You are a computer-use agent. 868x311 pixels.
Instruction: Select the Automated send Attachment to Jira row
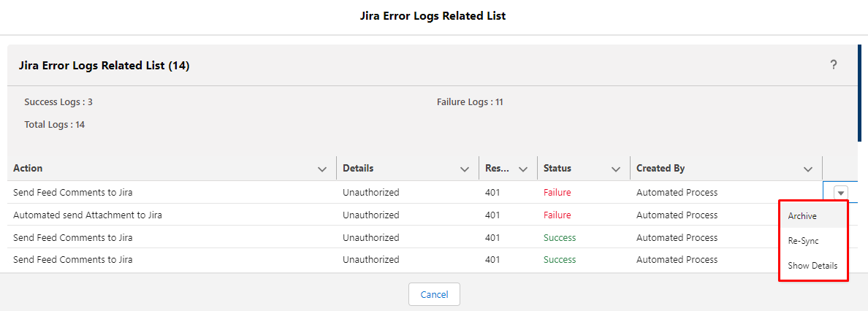[x=415, y=215]
